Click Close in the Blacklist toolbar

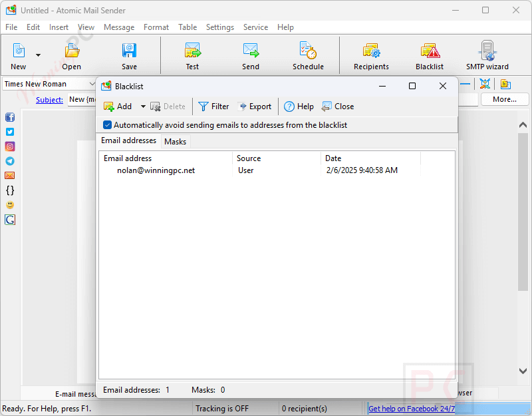338,106
